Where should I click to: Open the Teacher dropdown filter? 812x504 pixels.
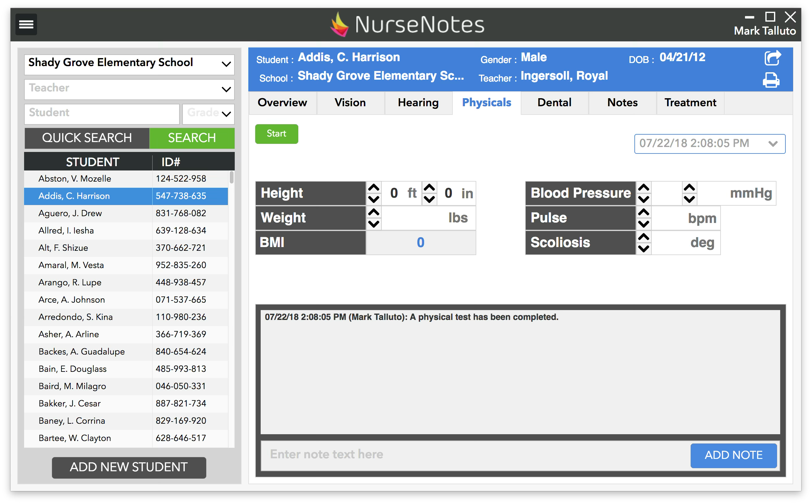(x=226, y=89)
